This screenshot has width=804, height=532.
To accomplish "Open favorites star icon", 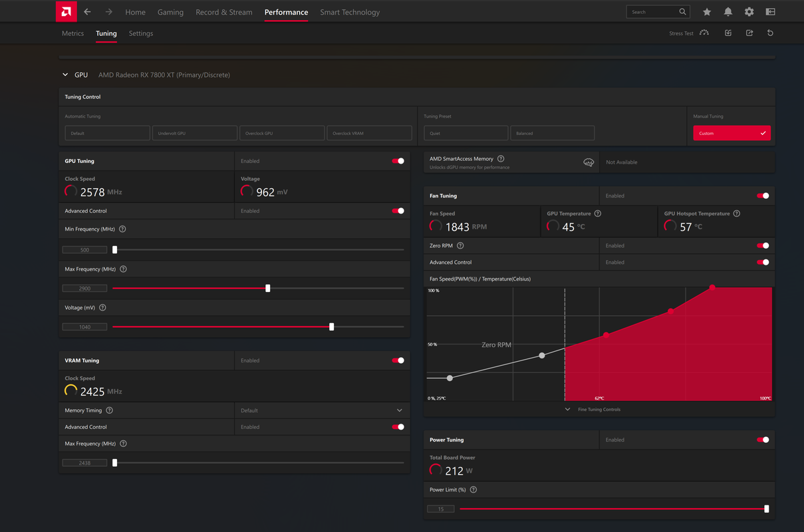I will [x=707, y=12].
